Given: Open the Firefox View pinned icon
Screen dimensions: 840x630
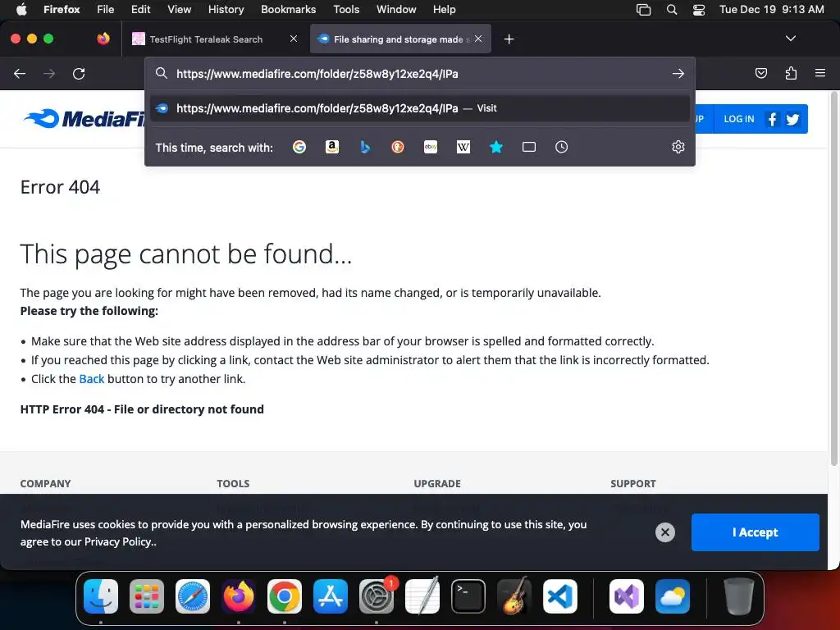Looking at the screenshot, I should click(x=103, y=39).
